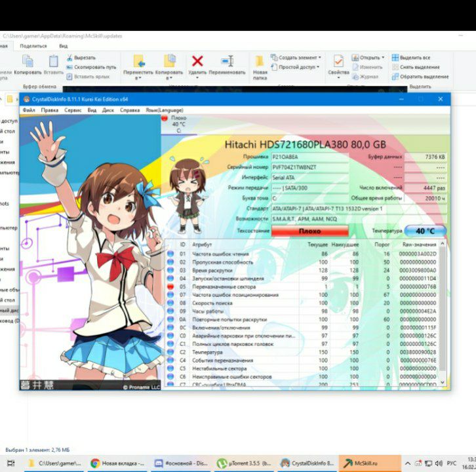Click Raw-значения column header

coord(419,245)
